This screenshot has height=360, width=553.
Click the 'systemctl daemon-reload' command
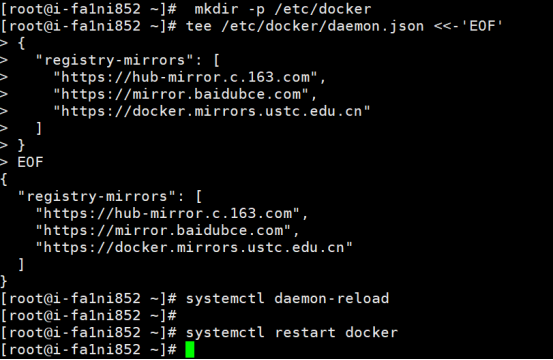tap(287, 299)
